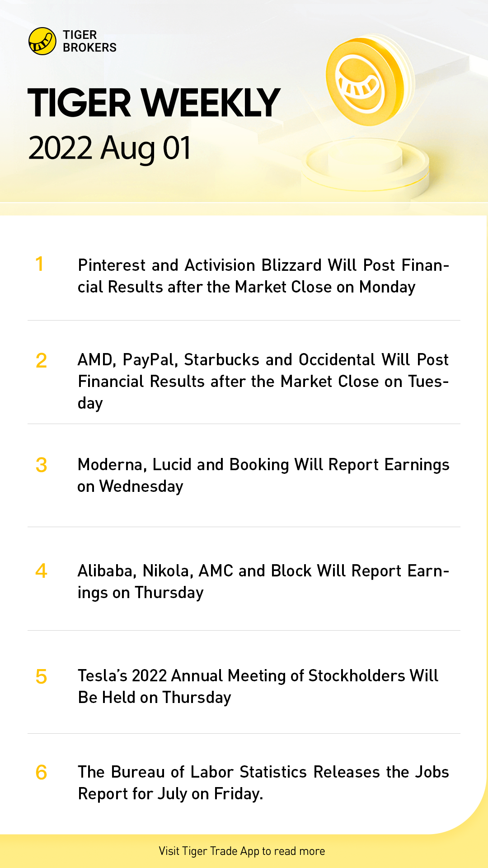Image resolution: width=488 pixels, height=868 pixels.
Task: Open the Bureau of Labor Statistics headline
Action: pos(263,783)
